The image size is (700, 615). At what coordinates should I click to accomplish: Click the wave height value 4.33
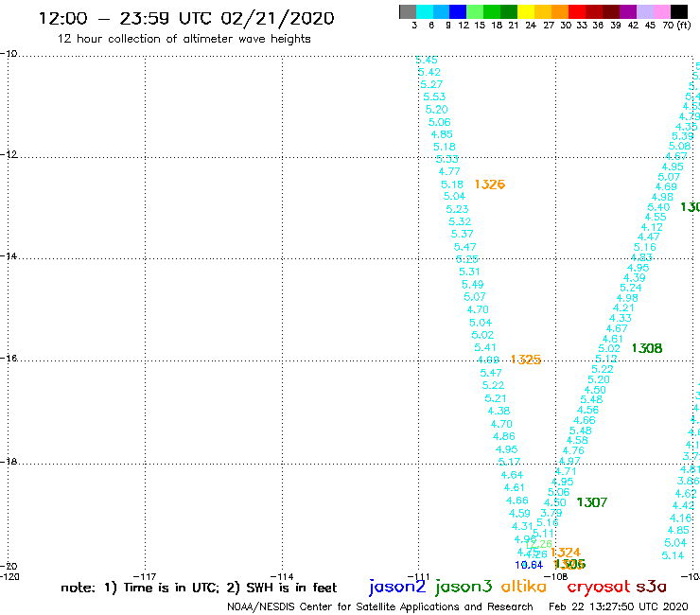click(x=621, y=318)
